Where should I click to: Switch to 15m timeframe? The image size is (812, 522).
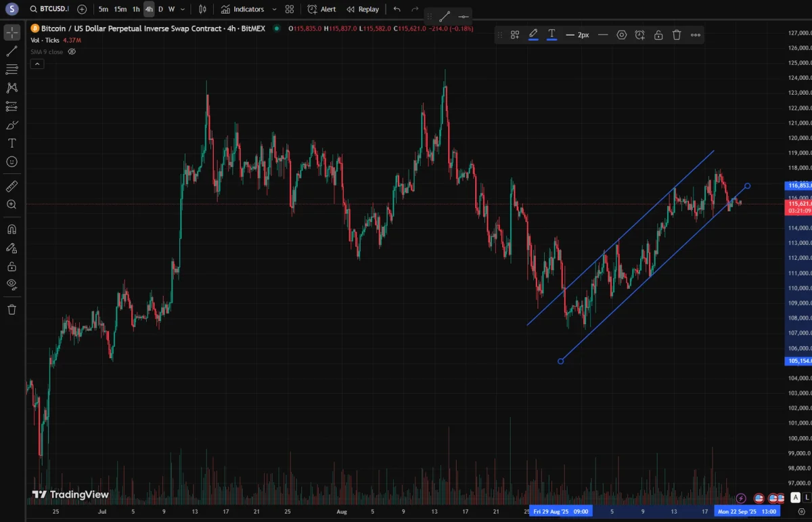(x=120, y=9)
